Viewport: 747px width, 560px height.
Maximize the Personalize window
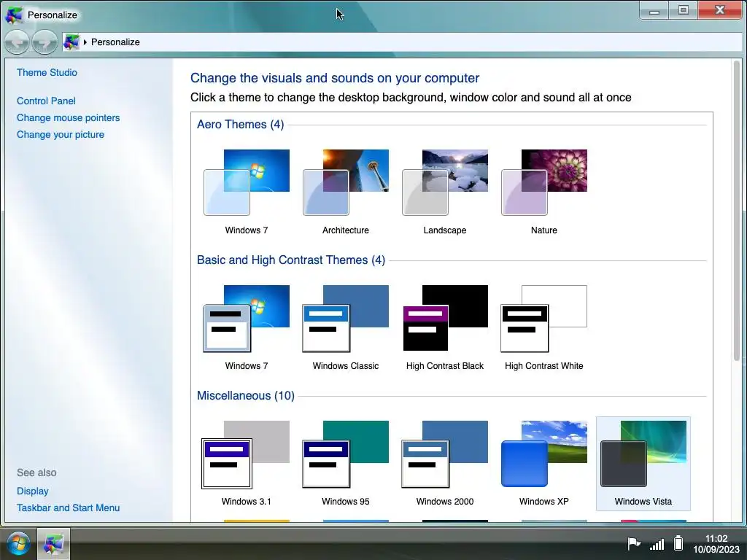click(x=683, y=10)
